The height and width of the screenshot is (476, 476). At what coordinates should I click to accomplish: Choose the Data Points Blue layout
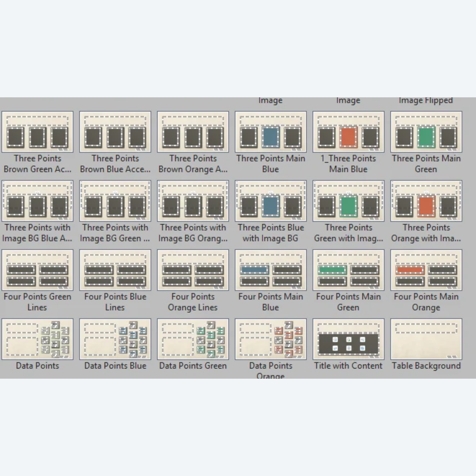click(x=115, y=339)
